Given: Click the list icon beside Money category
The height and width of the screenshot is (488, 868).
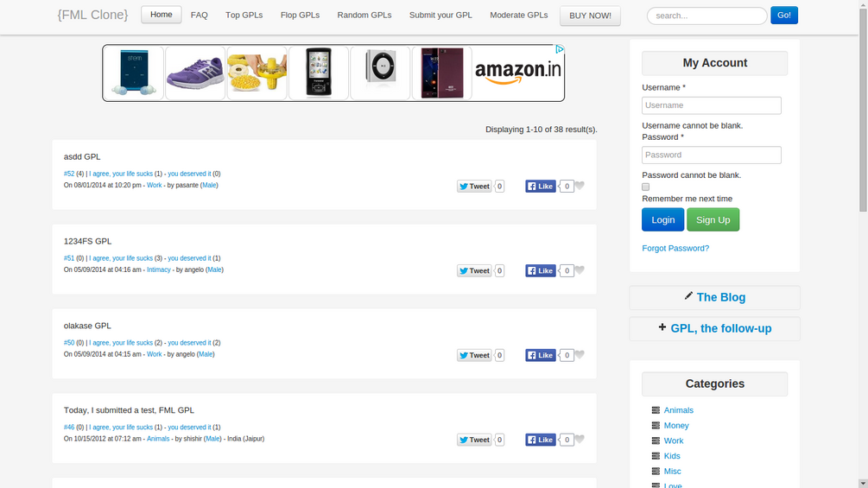Looking at the screenshot, I should coord(656,426).
